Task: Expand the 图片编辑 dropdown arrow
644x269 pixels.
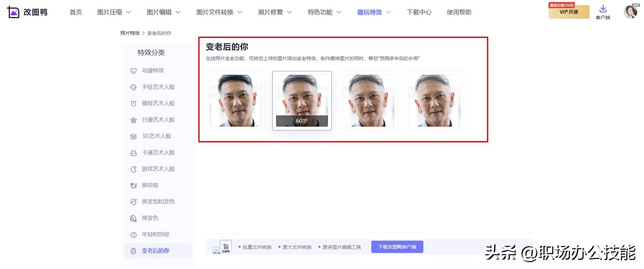Action: pyautogui.click(x=178, y=12)
